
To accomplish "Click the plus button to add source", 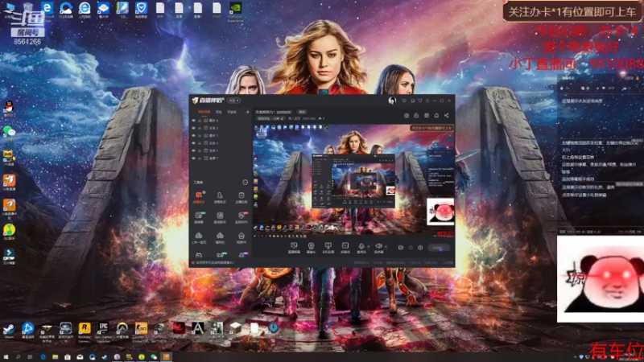I will coord(247,112).
